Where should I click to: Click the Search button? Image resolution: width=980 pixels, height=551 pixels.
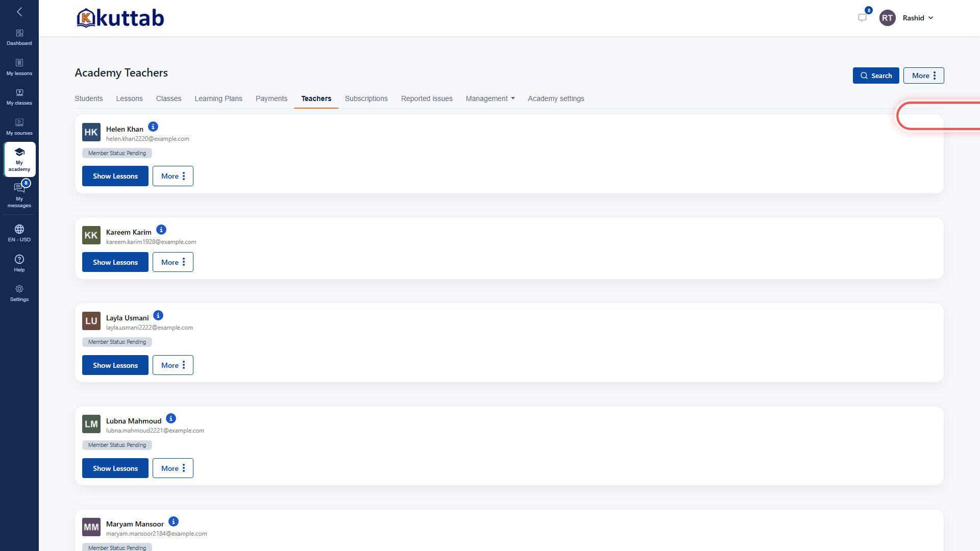(876, 76)
